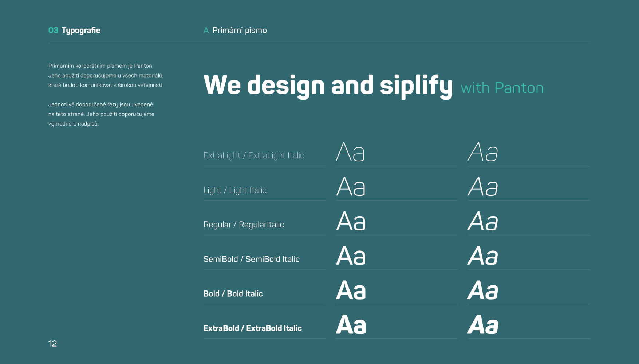This screenshot has width=639, height=364.
Task: Click the "We design and siplify" headline
Action: coord(328,86)
